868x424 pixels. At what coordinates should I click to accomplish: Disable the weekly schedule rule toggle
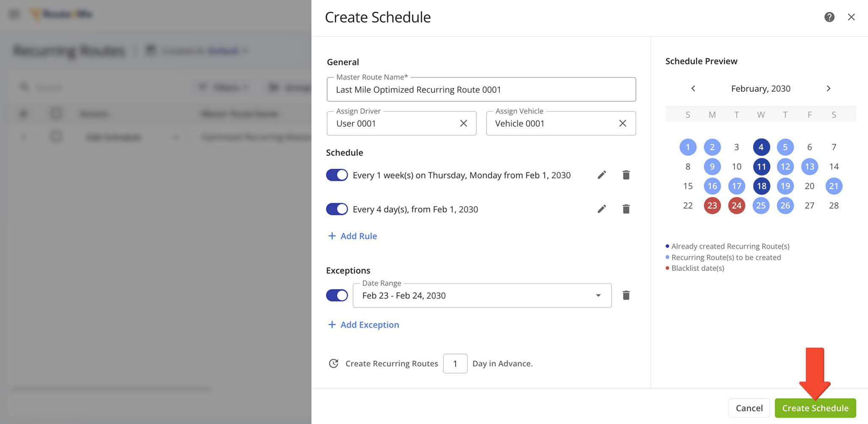click(337, 175)
